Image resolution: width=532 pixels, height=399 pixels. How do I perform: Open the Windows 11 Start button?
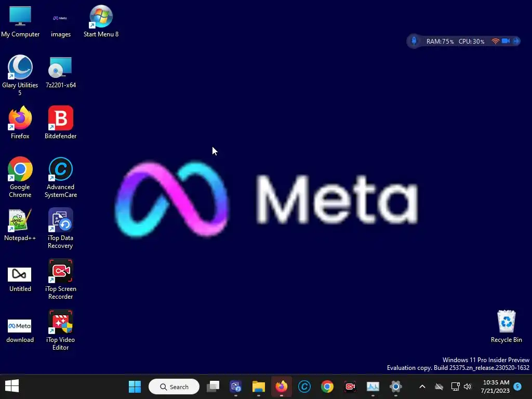[135, 387]
